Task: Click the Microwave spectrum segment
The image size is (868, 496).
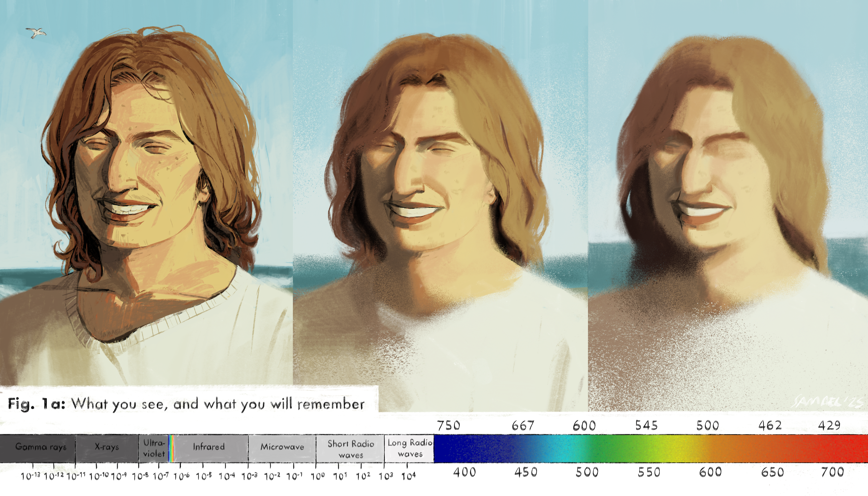Action: coord(282,448)
